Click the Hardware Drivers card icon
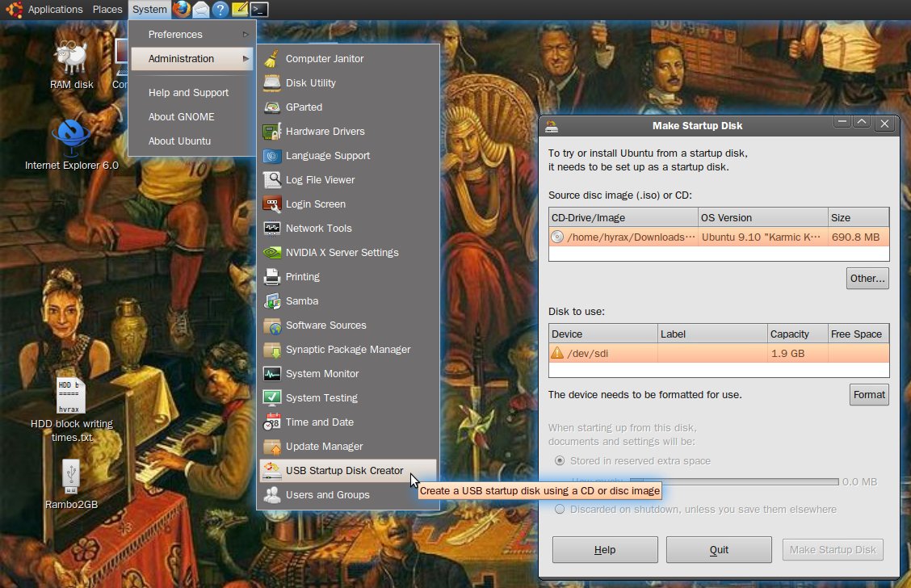The image size is (911, 588). pyautogui.click(x=271, y=132)
